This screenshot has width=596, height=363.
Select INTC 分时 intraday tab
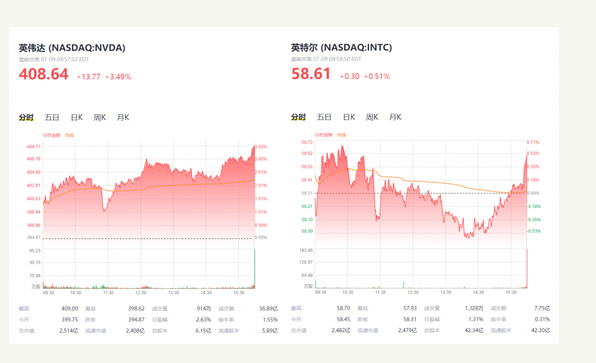click(x=298, y=117)
